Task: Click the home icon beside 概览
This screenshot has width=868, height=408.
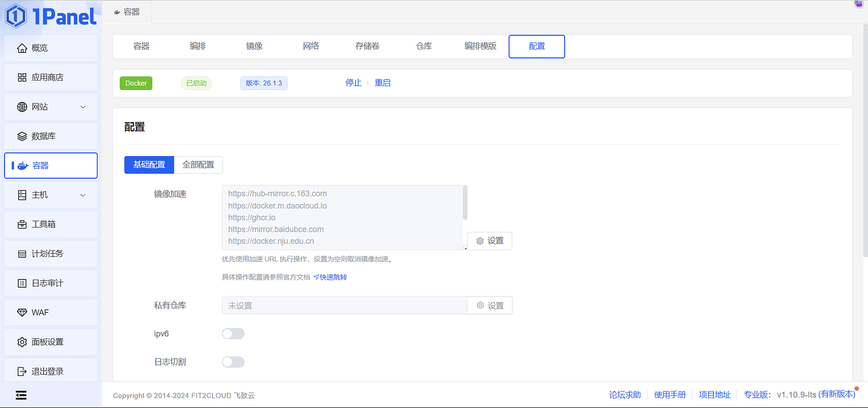Action: (x=22, y=48)
